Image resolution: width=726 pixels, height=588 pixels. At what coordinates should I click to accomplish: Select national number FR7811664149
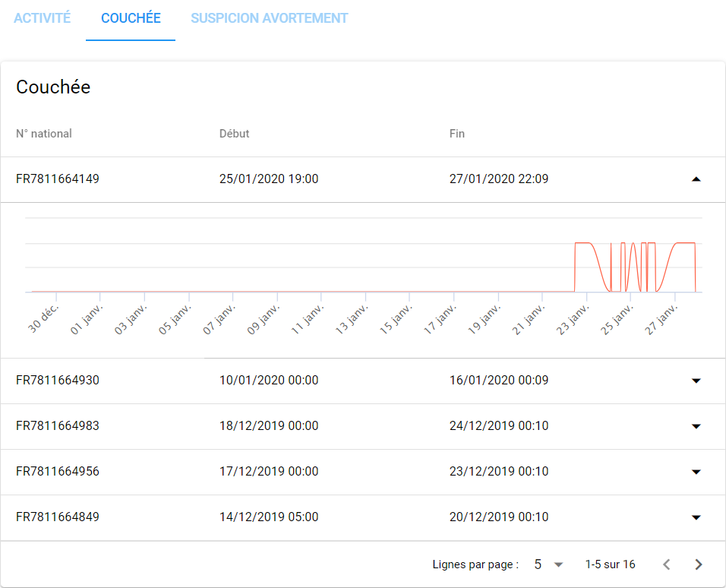click(x=58, y=179)
